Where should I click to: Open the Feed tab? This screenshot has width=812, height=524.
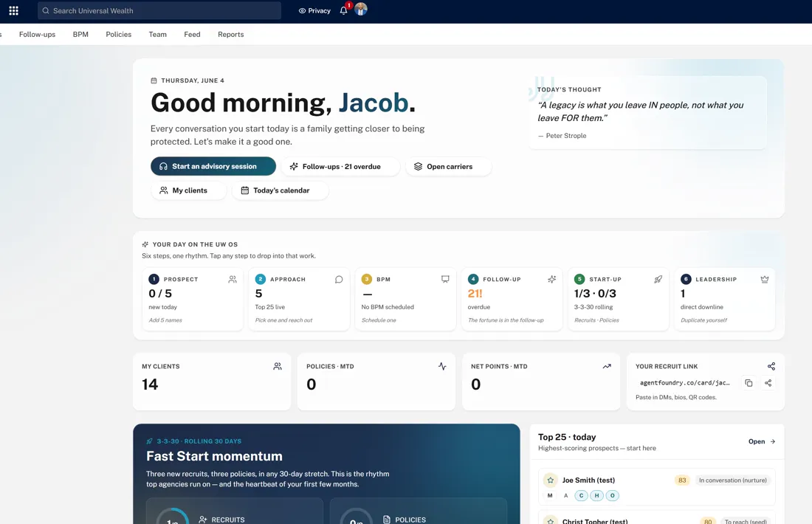click(192, 34)
